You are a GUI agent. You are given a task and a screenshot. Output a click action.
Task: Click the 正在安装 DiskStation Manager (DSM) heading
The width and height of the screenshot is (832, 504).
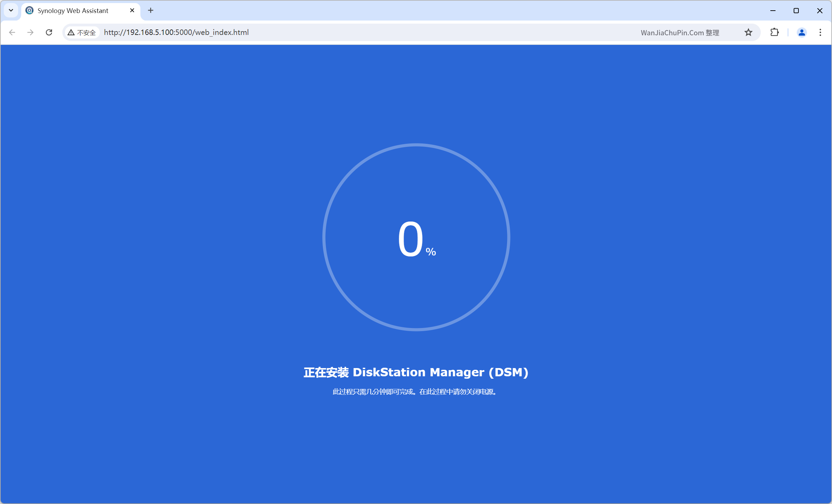416,372
